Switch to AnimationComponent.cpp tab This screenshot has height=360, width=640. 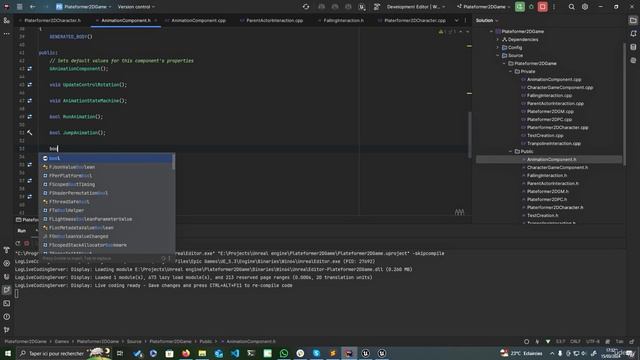[196, 20]
